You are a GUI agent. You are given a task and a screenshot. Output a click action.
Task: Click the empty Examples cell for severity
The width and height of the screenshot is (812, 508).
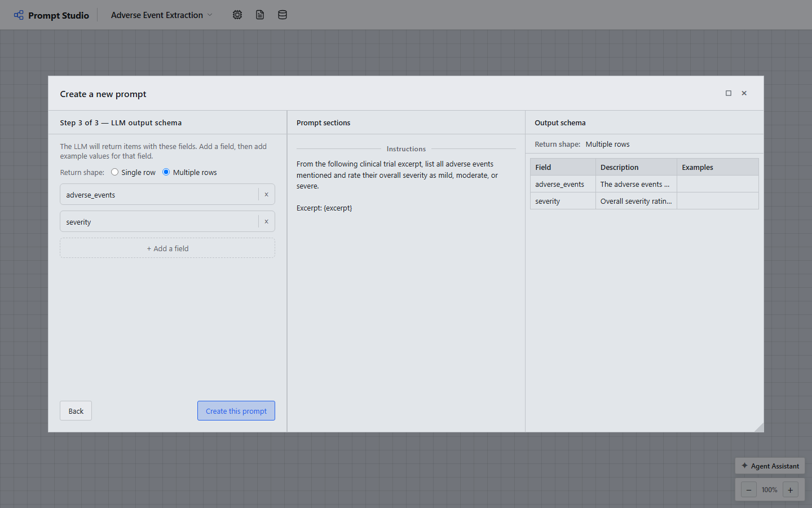click(718, 201)
